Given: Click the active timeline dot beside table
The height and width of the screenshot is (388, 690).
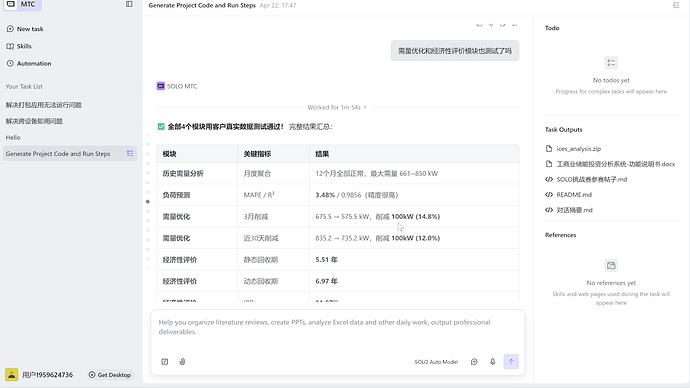Looking at the screenshot, I should tap(148, 202).
